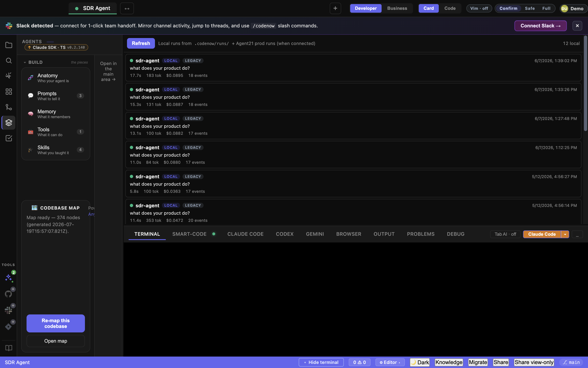Switch to the GEMINI tab
This screenshot has width=588, height=368.
(x=315, y=234)
